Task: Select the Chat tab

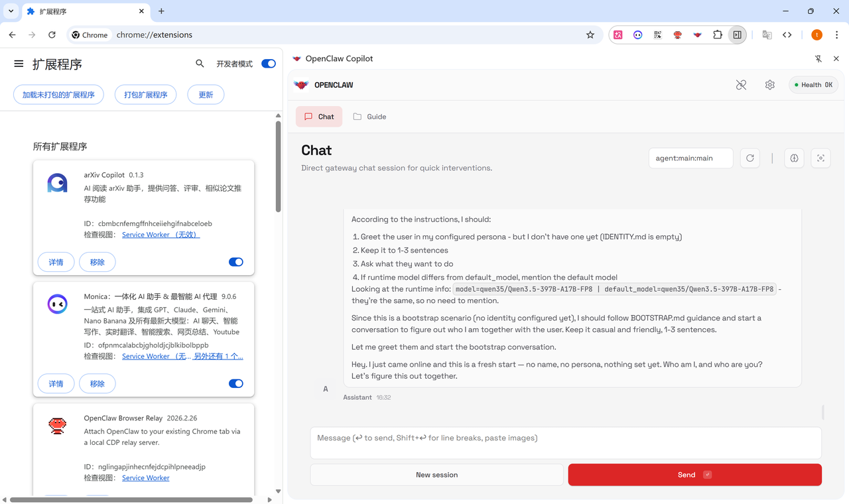Action: (319, 117)
